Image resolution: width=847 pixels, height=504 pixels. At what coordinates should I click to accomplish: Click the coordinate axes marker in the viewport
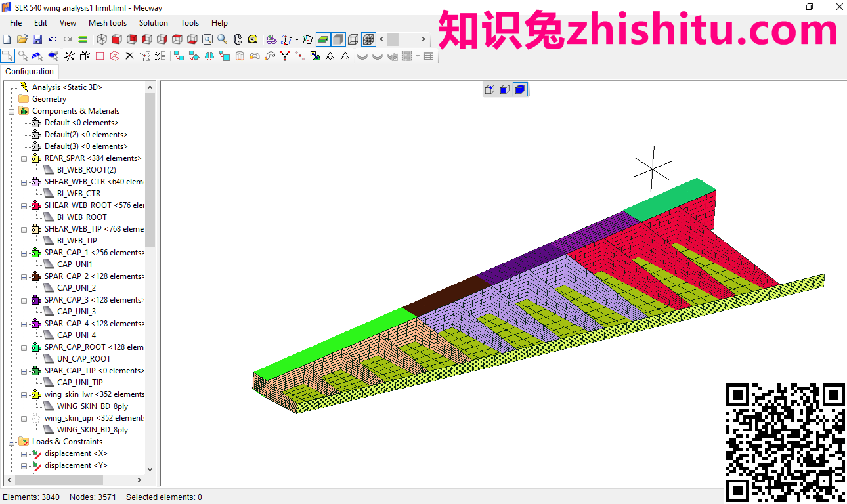pyautogui.click(x=653, y=169)
